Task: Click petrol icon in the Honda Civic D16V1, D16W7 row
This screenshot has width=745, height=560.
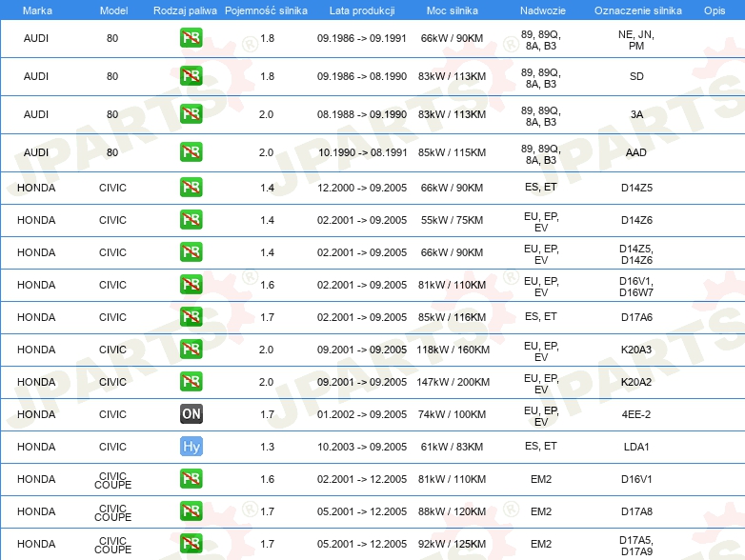Action: click(191, 285)
